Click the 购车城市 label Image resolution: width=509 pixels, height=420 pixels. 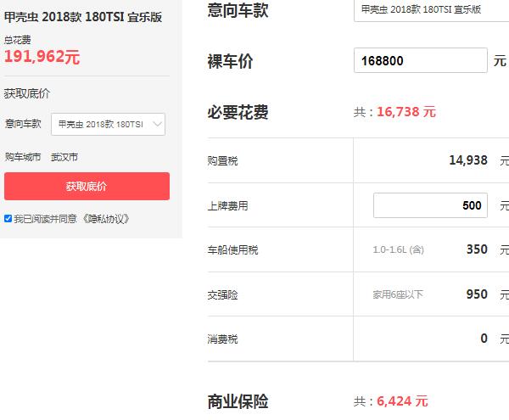[23, 157]
